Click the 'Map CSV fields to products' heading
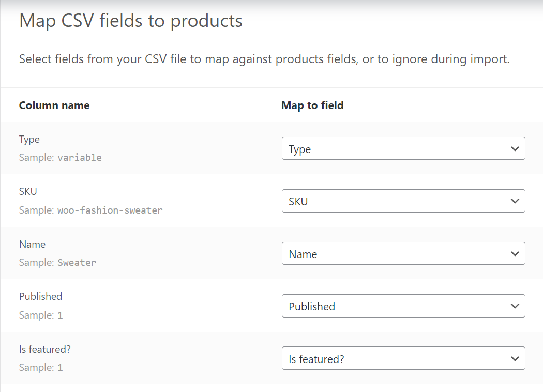The image size is (543, 392). [131, 21]
